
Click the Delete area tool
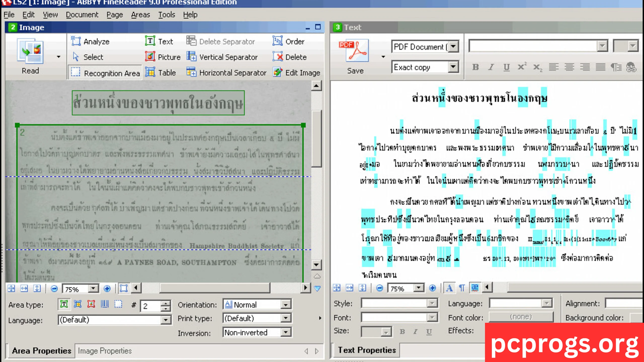[290, 57]
